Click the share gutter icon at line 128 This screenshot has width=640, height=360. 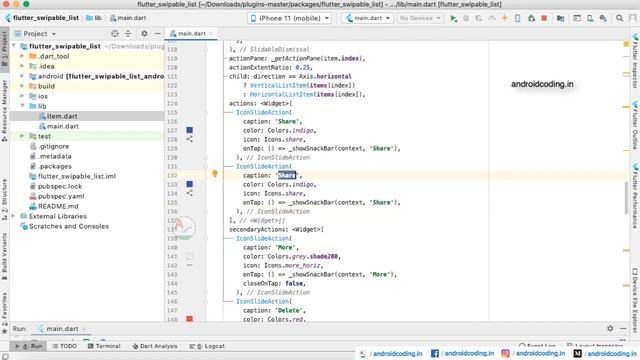189,139
